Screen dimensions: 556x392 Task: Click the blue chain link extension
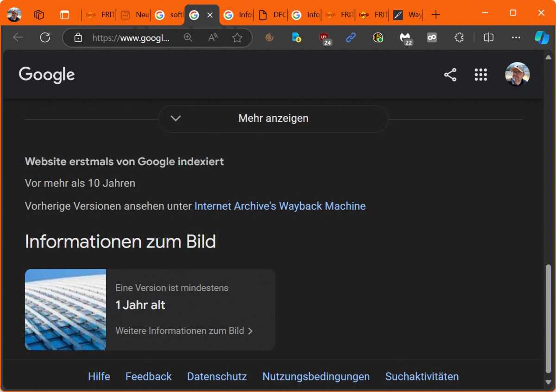pyautogui.click(x=351, y=38)
